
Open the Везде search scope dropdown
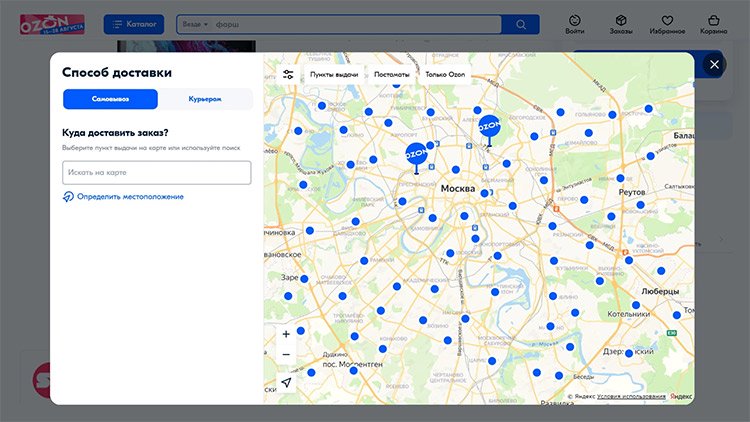click(195, 24)
